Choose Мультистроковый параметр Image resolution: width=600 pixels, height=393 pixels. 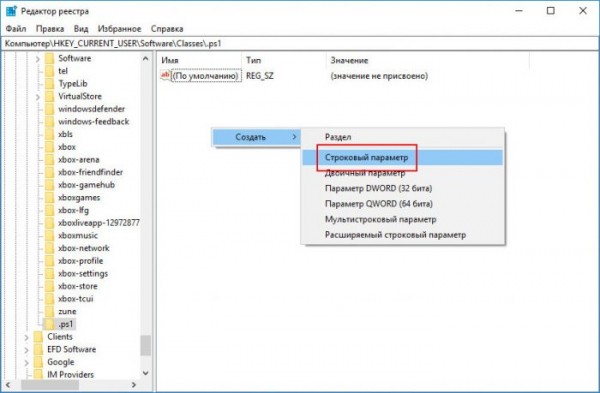403,219
